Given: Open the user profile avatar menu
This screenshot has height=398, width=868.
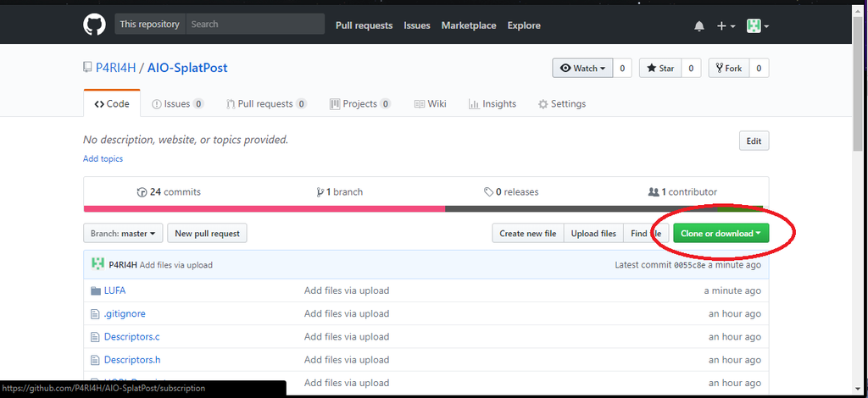Looking at the screenshot, I should point(757,26).
